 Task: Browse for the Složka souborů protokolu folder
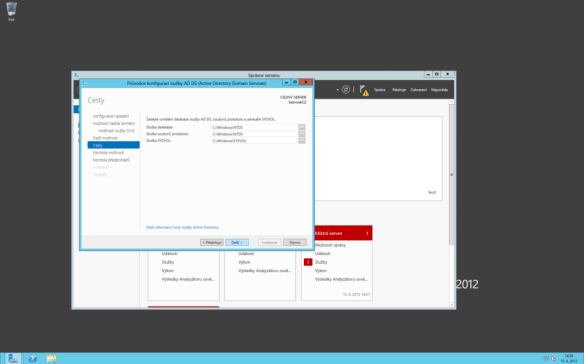[x=302, y=134]
